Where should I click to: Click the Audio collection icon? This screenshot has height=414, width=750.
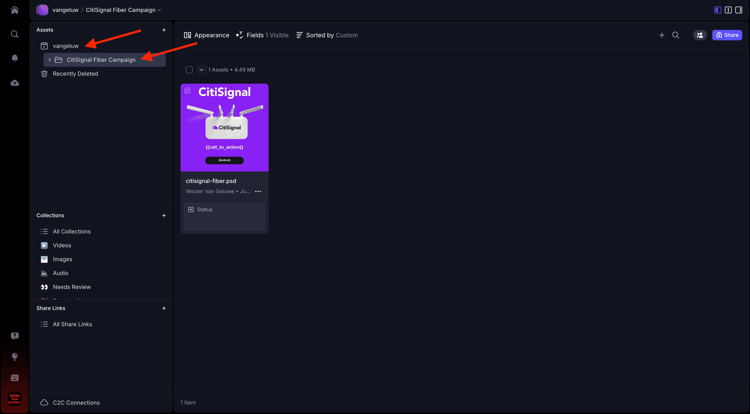coord(44,273)
